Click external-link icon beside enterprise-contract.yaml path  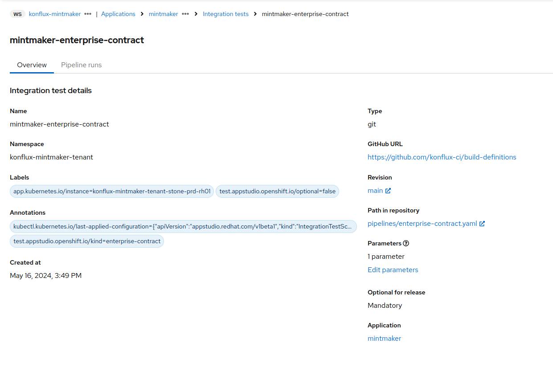point(482,224)
